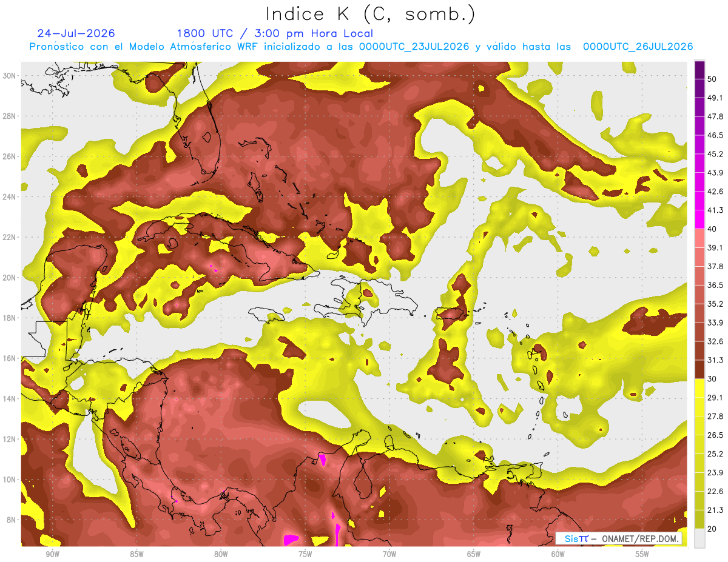Viewport: 728px width, 562px height.
Task: Click the colorbar value 37.8
Action: pyautogui.click(x=716, y=266)
